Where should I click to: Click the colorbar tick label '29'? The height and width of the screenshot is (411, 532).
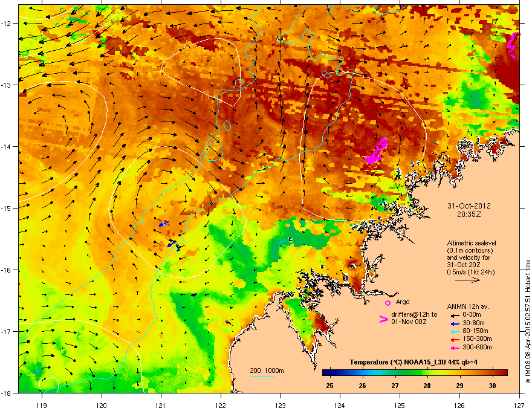coord(459,386)
